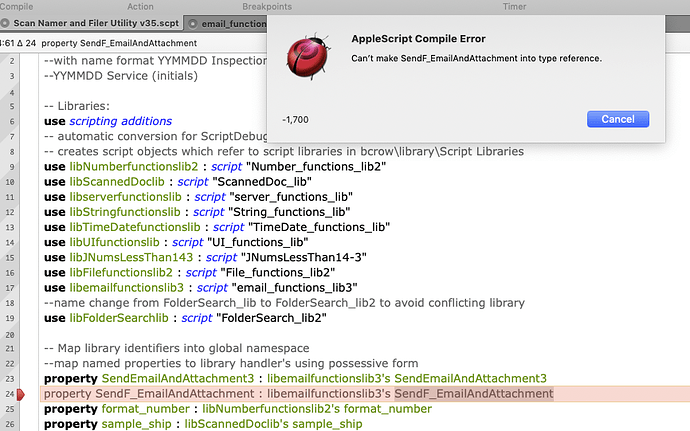Click identifier libNumberfunctionslib2 on line 9
This screenshot has height=431, width=690.
(x=134, y=167)
